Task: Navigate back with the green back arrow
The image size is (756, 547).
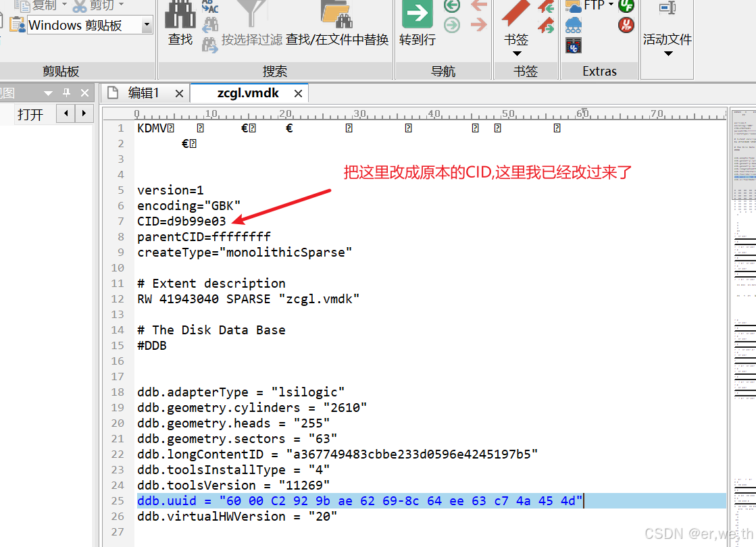Action: (451, 7)
